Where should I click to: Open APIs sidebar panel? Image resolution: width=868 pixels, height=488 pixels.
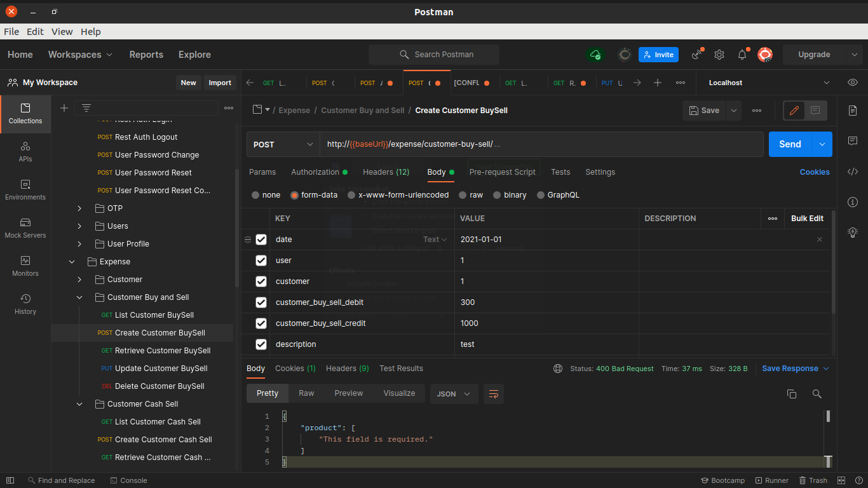25,152
